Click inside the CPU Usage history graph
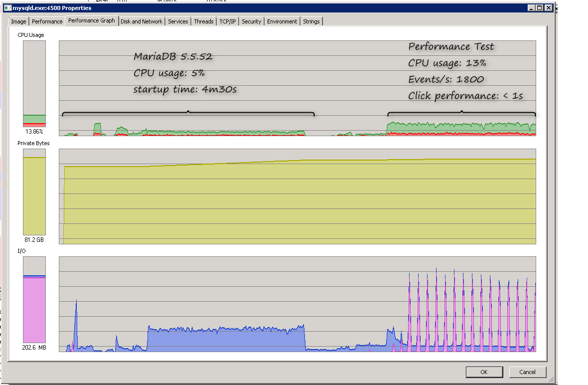588x385 pixels. pyautogui.click(x=297, y=88)
